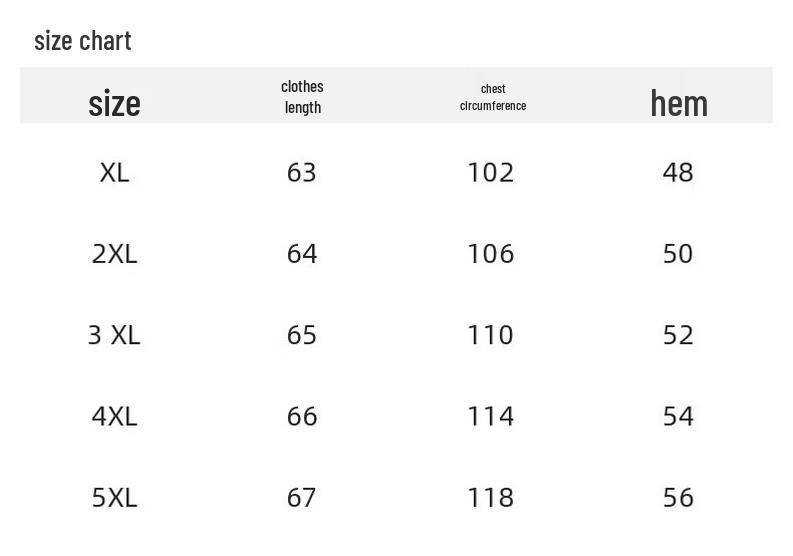Select clothes length value 67
Image resolution: width=793 pixels, height=556 pixels.
click(302, 498)
